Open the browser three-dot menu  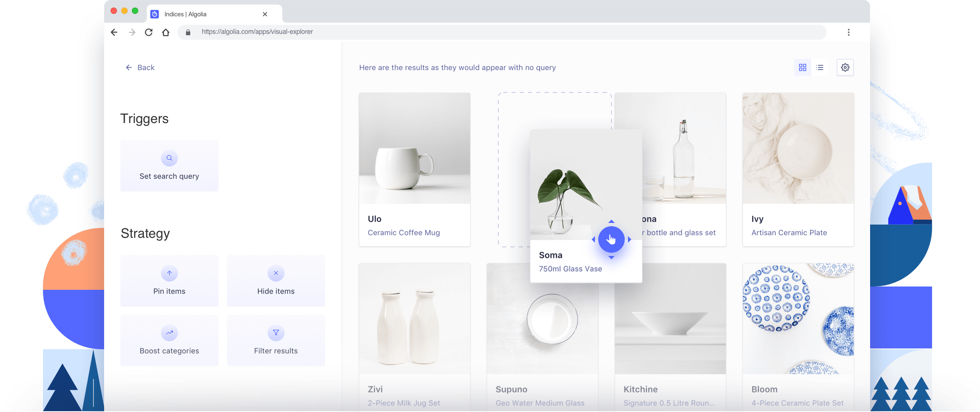point(848,32)
